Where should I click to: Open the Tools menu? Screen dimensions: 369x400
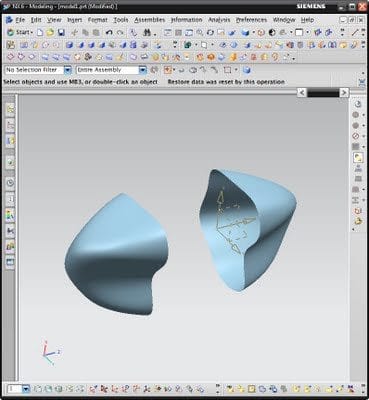tap(121, 20)
